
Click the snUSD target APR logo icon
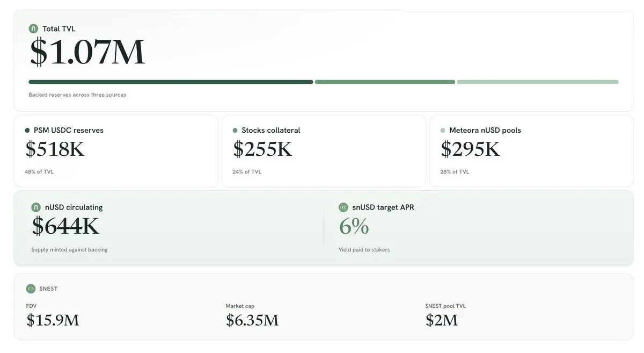click(x=343, y=207)
